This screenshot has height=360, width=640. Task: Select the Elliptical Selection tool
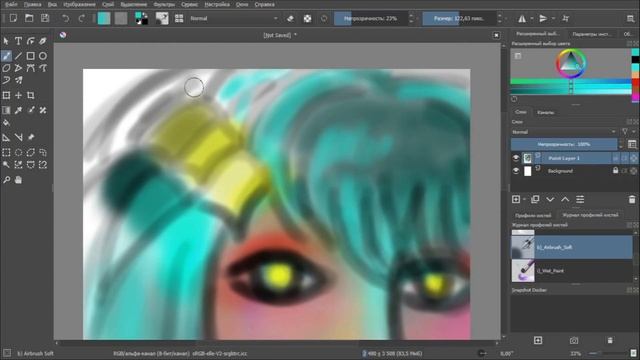point(18,152)
